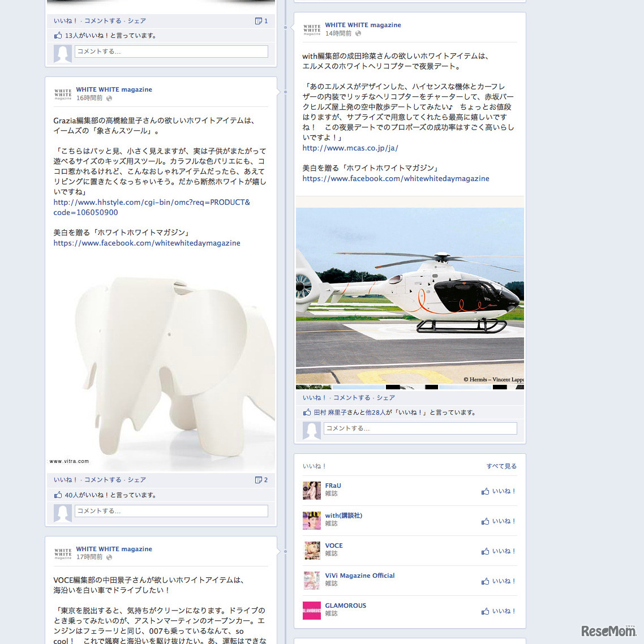Click public globe icon next to 17時間前

(x=109, y=557)
